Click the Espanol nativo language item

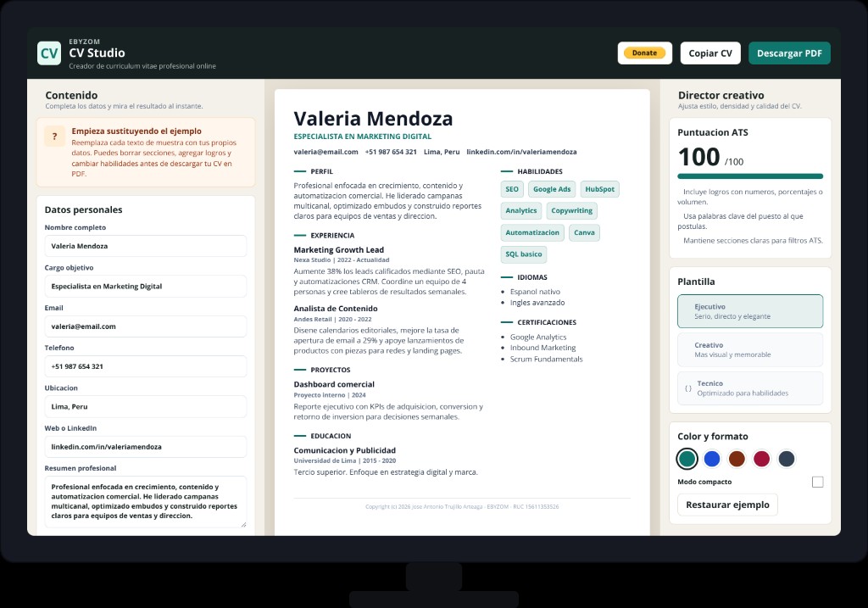pos(535,292)
